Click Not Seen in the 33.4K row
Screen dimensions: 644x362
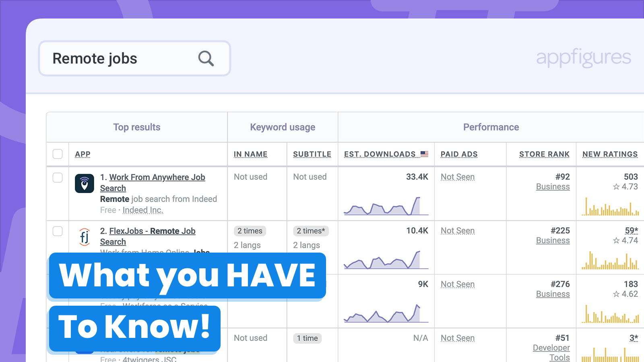(x=458, y=177)
